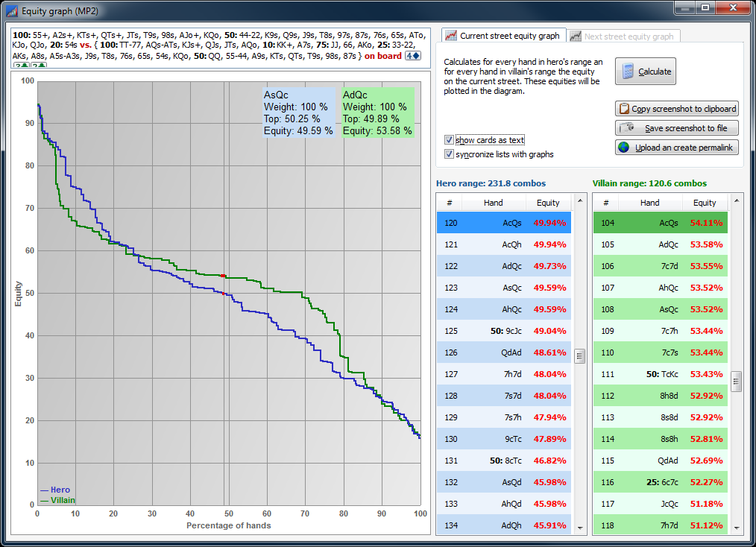Viewport: 756px width, 547px height.
Task: Switch to Current street equity graph tab
Action: point(503,36)
